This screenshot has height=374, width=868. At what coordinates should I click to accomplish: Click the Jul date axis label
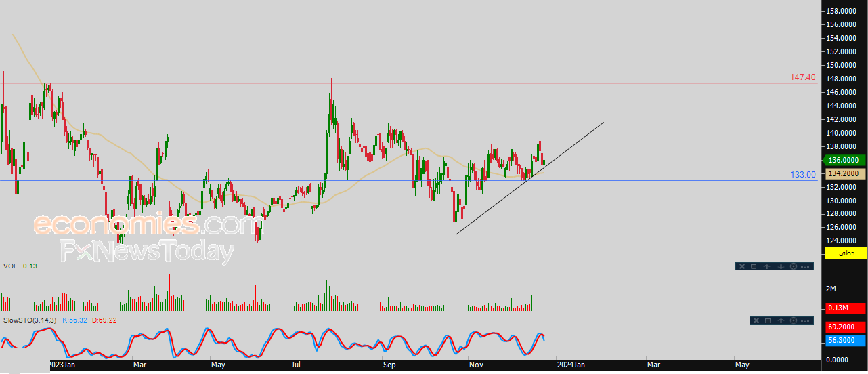pyautogui.click(x=296, y=365)
